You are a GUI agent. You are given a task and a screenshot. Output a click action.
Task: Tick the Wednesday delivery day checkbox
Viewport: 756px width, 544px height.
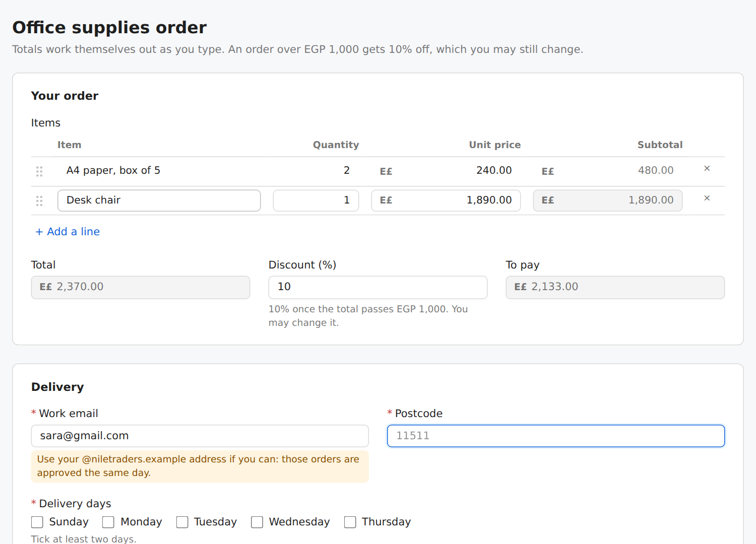pyautogui.click(x=257, y=522)
